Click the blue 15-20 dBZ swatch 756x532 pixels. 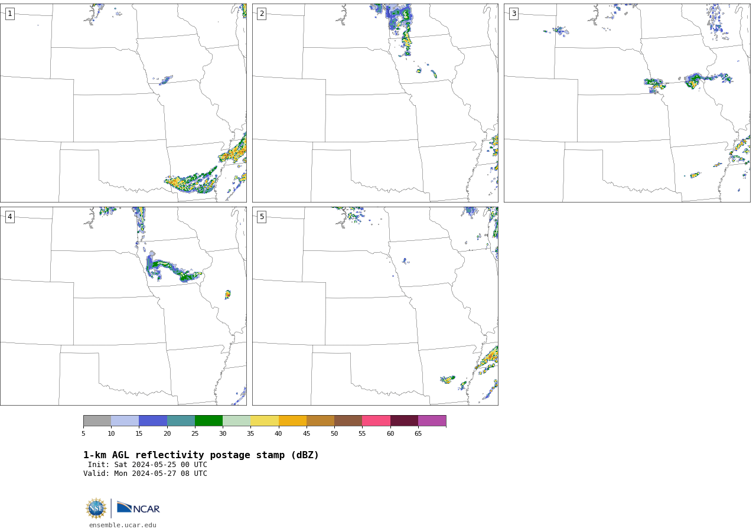tap(153, 421)
